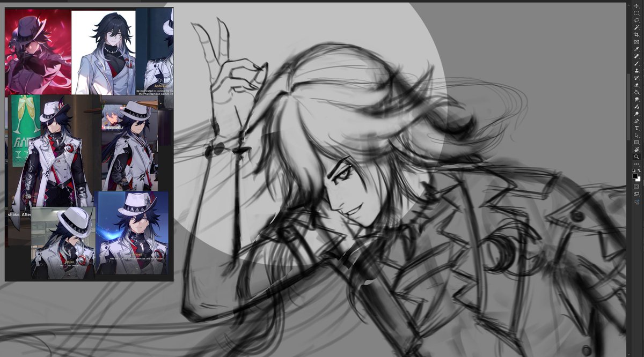Image resolution: width=644 pixels, height=357 pixels.
Task: Click the red top-hat reference image
Action: (x=38, y=53)
